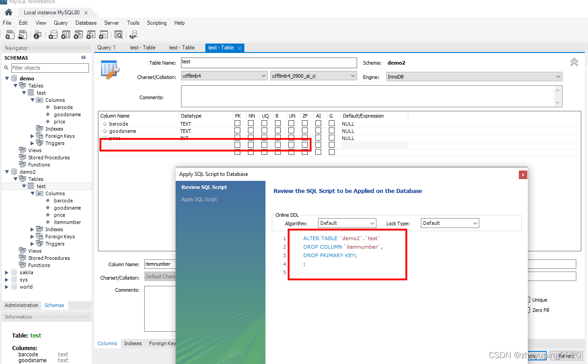Expand Triggers under demo test table
Viewport: 588px width, 364px height.
click(32, 143)
